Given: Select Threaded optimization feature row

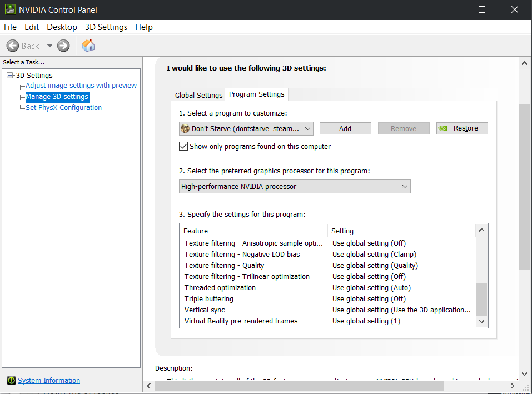Looking at the screenshot, I should 328,287.
